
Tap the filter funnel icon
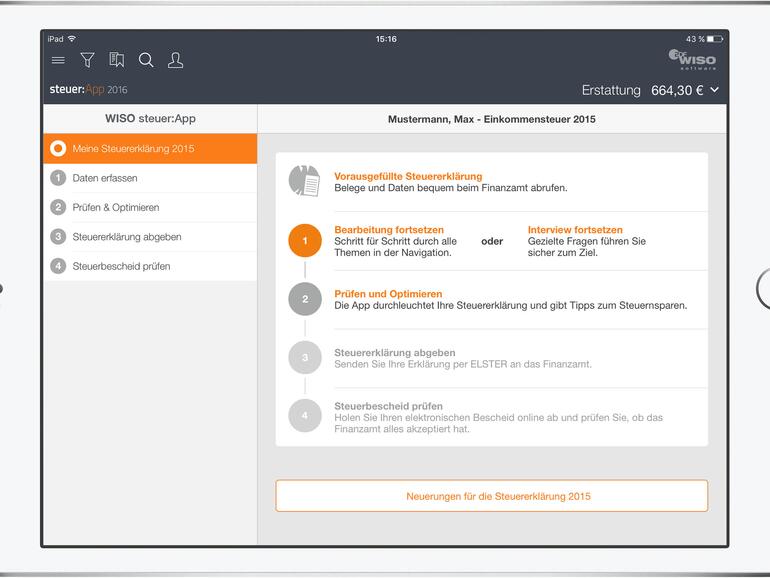87,60
